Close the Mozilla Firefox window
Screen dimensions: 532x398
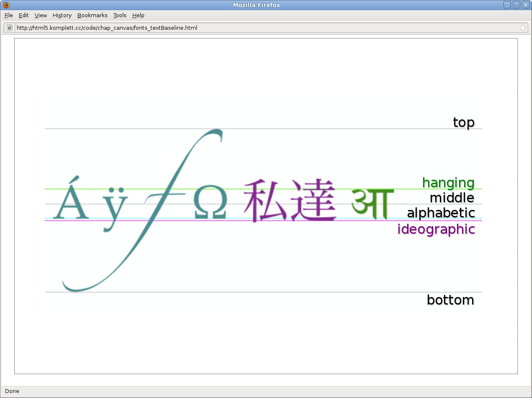click(x=525, y=5)
